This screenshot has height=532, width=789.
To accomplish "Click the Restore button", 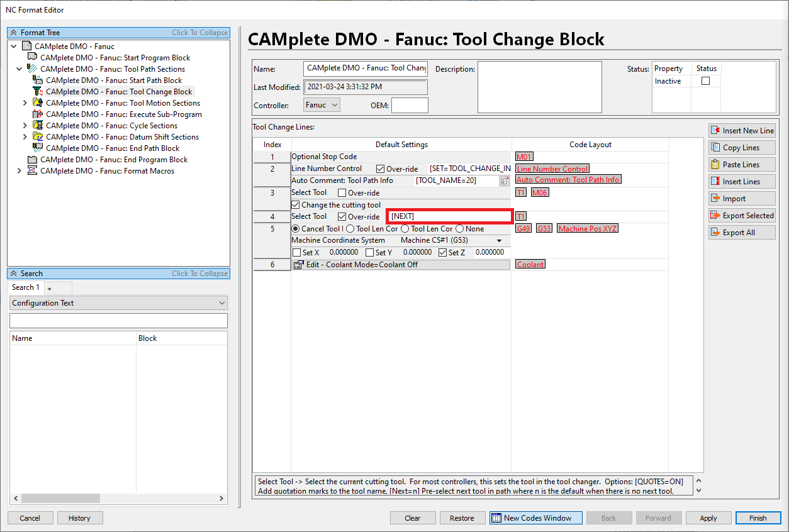I will click(462, 518).
